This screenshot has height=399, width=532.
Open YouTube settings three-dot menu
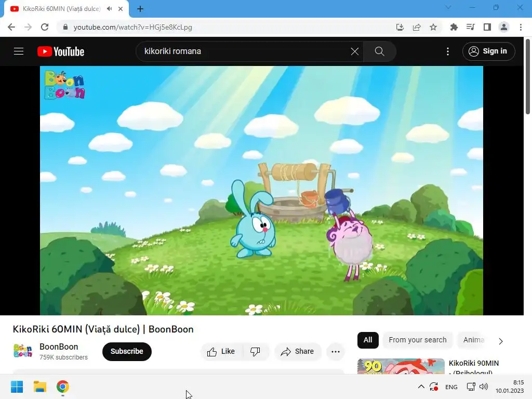[x=447, y=51]
